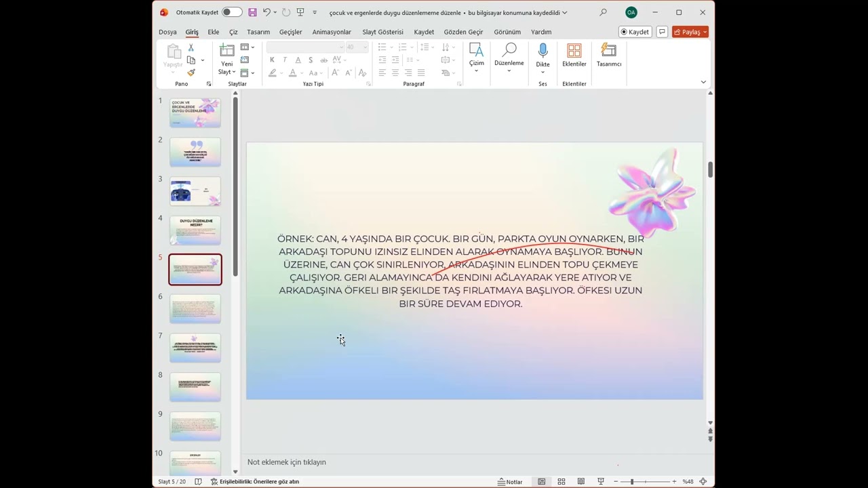This screenshot has width=868, height=488.
Task: Click the Reset slide icon
Action: coord(245,60)
